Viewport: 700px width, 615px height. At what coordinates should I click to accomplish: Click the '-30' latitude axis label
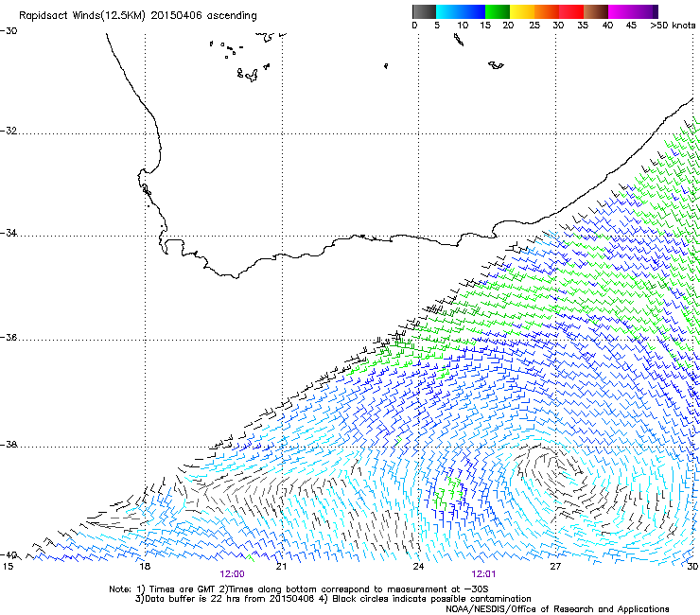pos(9,31)
